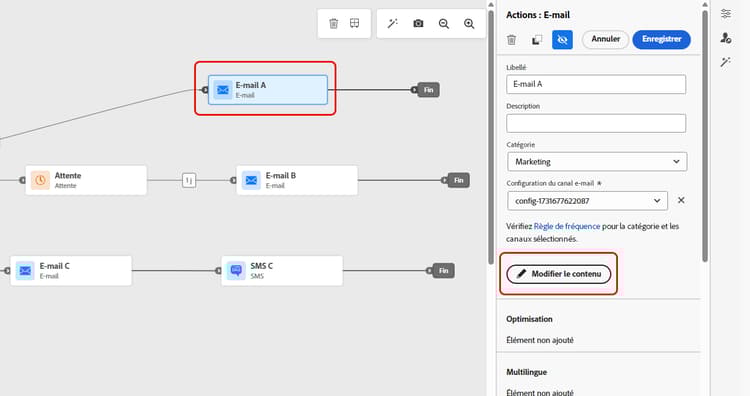Select the E-mail C envelope icon

(x=25, y=271)
